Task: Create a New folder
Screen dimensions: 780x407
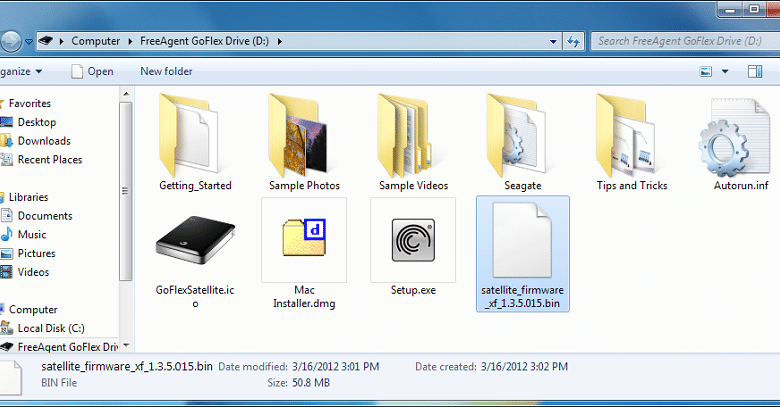Action: pyautogui.click(x=166, y=71)
